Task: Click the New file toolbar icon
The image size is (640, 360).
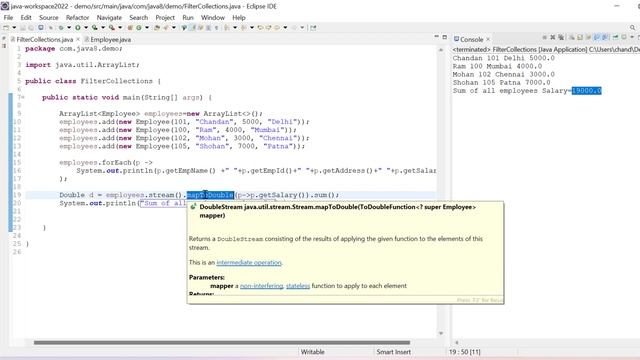Action: click(6, 28)
